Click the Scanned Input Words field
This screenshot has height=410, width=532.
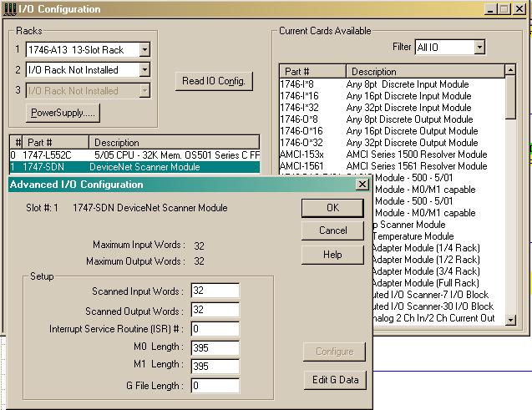215,291
